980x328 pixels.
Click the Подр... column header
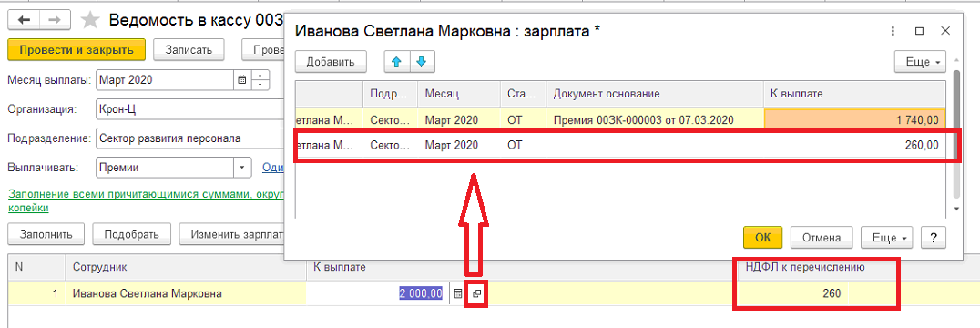(390, 94)
